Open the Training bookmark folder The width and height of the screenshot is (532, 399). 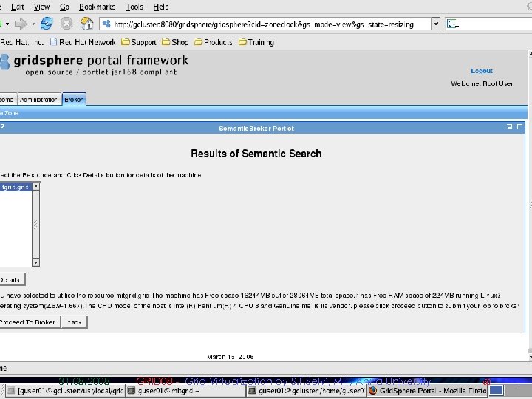coord(256,42)
